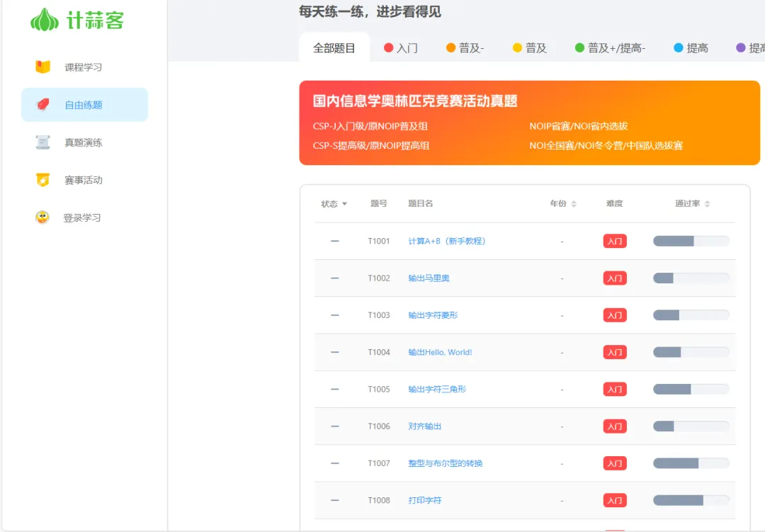The width and height of the screenshot is (765, 532).
Task: Sort the table by 年份
Action: tap(563, 203)
